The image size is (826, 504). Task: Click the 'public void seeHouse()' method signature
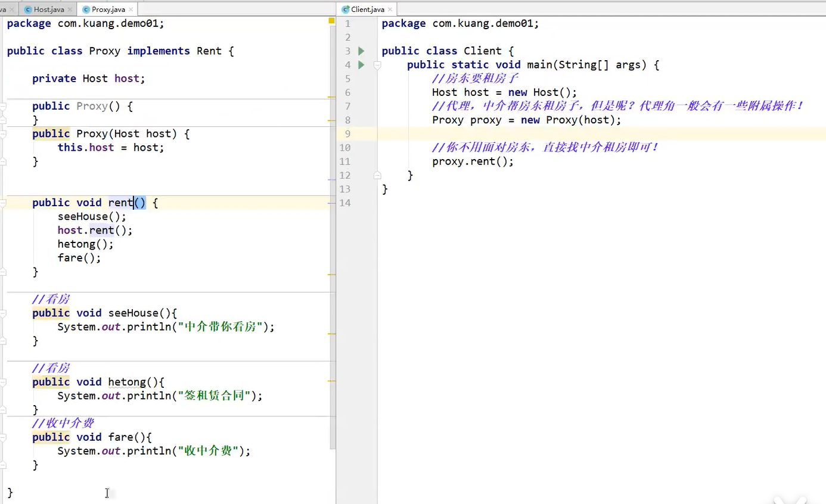[105, 313]
